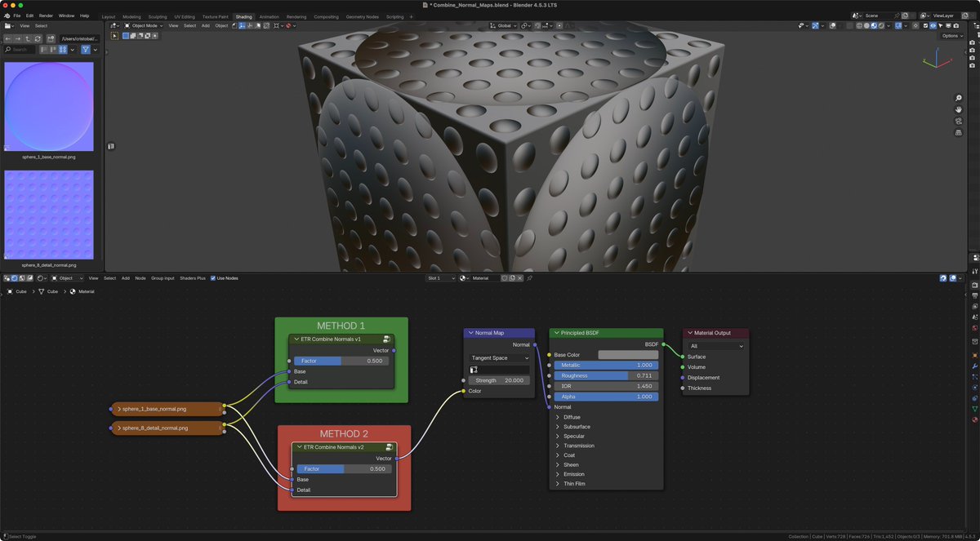980x541 pixels.
Task: Toggle wireframe shading mode
Action: tap(859, 25)
